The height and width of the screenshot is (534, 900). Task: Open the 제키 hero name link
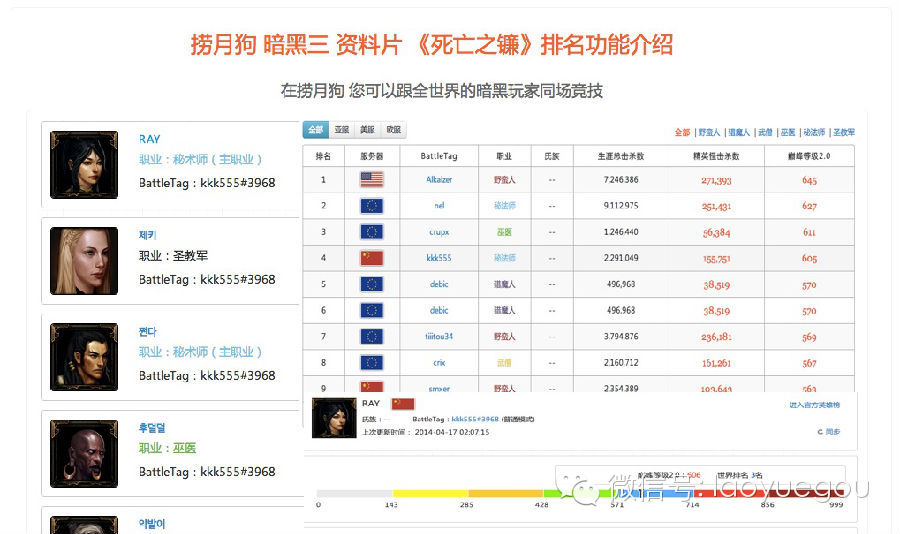(x=148, y=235)
